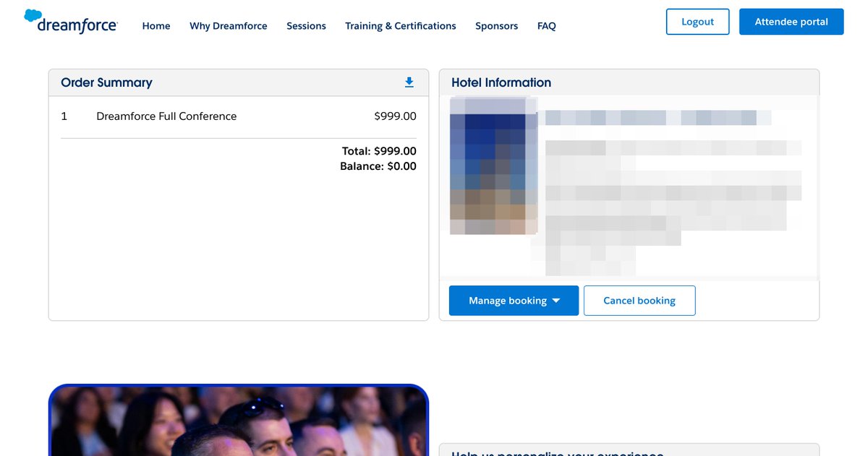Click the Hotel Information panel header
Image resolution: width=868 pixels, height=456 pixels.
click(x=501, y=82)
